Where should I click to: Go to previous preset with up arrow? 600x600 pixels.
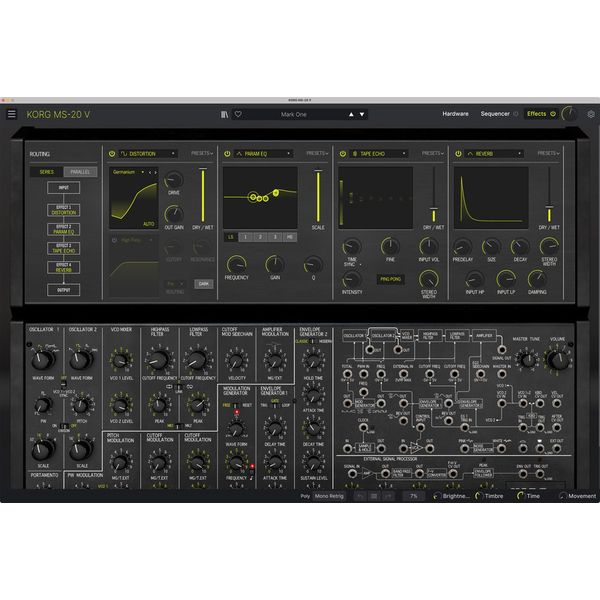[351, 114]
